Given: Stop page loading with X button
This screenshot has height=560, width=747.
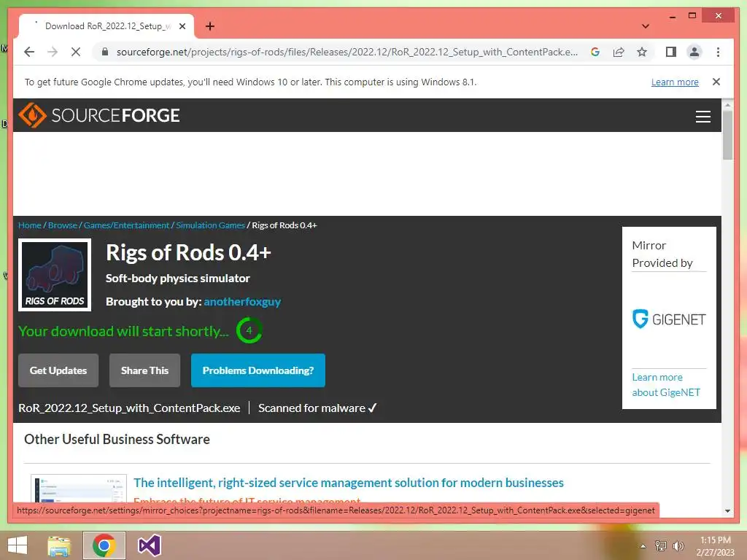Looking at the screenshot, I should pos(76,52).
